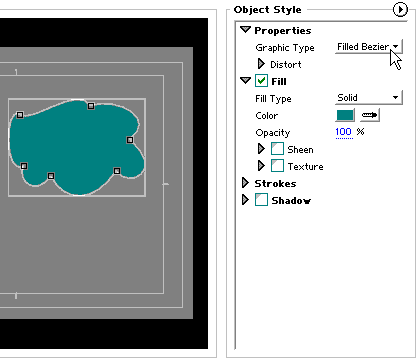Click the Opacity label
Viewport: 419px width, 361px height.
[x=273, y=133]
